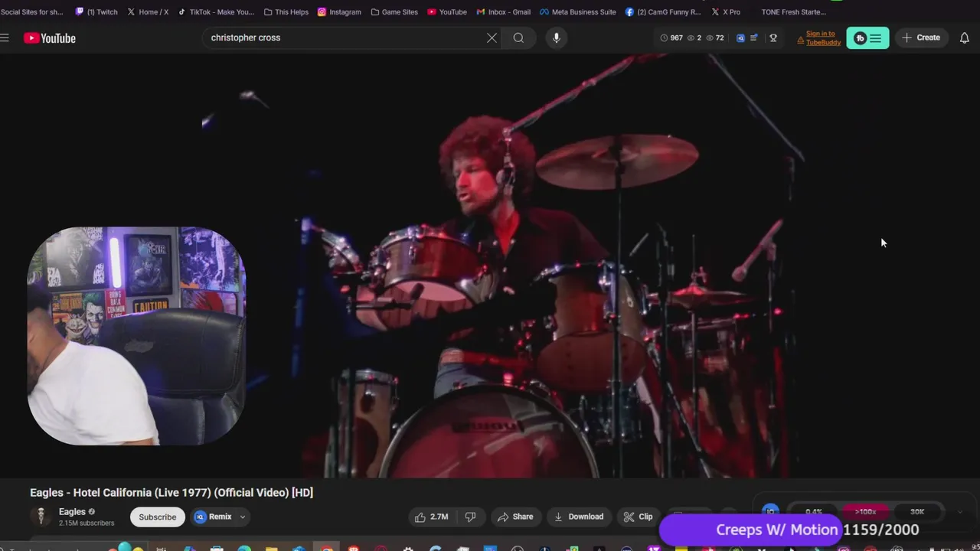Screen dimensions: 980x551
Task: Open the (2) CamG Funny R... bookmark
Action: pyautogui.click(x=663, y=11)
